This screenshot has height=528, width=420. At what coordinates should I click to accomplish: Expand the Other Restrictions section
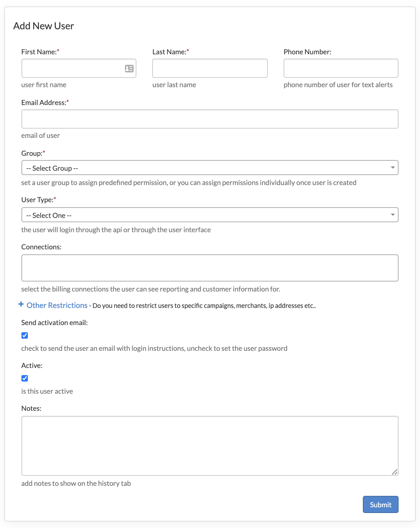[x=57, y=305]
